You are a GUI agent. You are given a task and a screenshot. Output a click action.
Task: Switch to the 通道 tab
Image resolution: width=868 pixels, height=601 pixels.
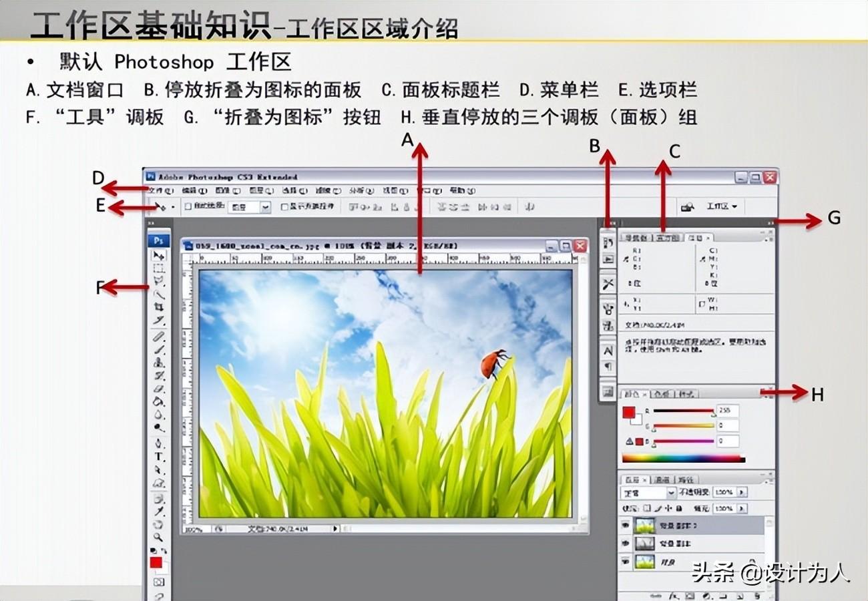[x=663, y=479]
